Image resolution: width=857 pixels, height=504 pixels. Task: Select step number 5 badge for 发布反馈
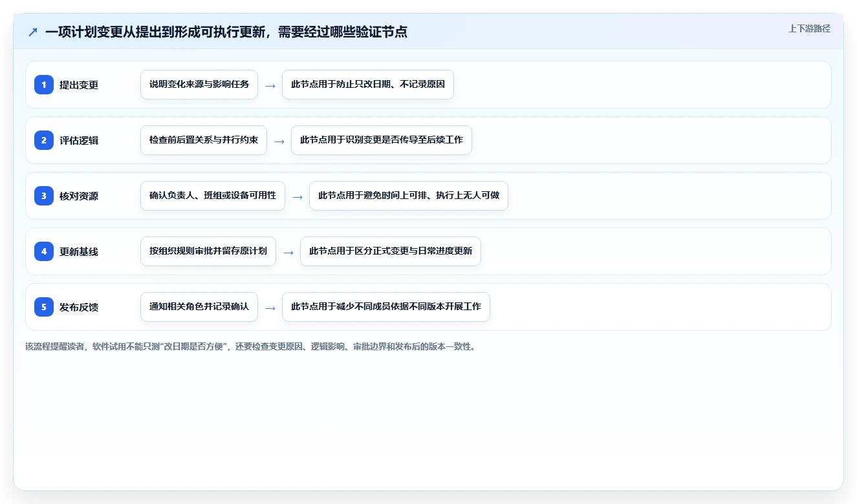coord(44,307)
